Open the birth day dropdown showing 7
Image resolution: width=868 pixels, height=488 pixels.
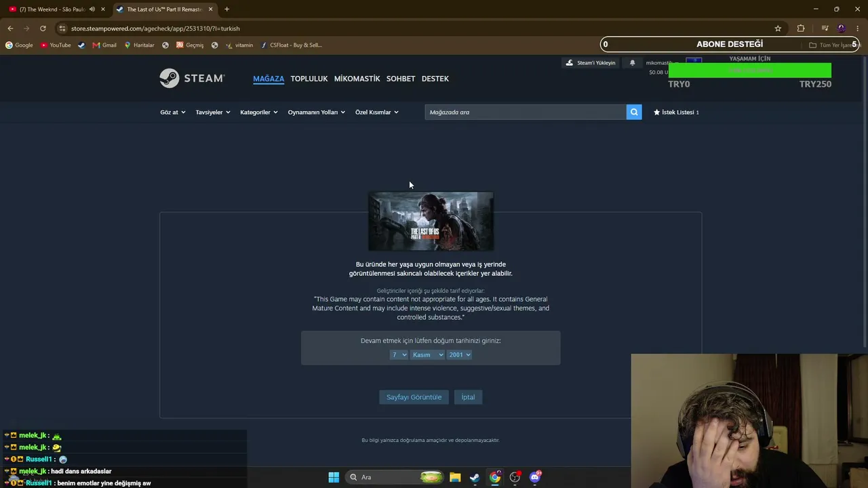pos(399,354)
